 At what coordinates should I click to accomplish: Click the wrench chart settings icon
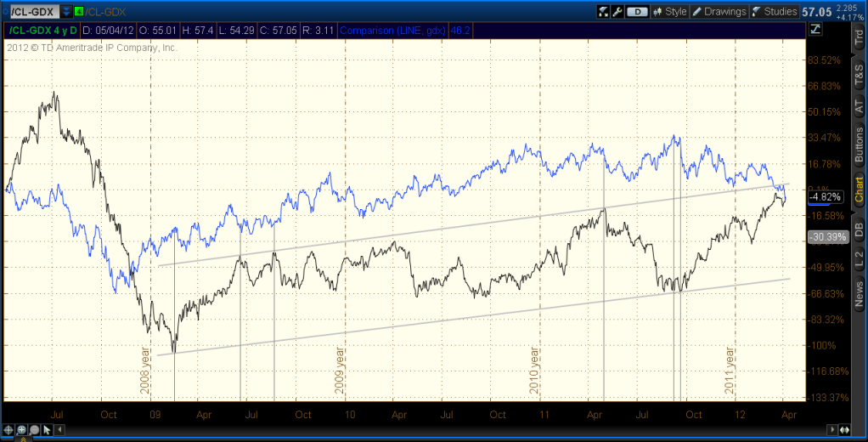[x=617, y=12]
